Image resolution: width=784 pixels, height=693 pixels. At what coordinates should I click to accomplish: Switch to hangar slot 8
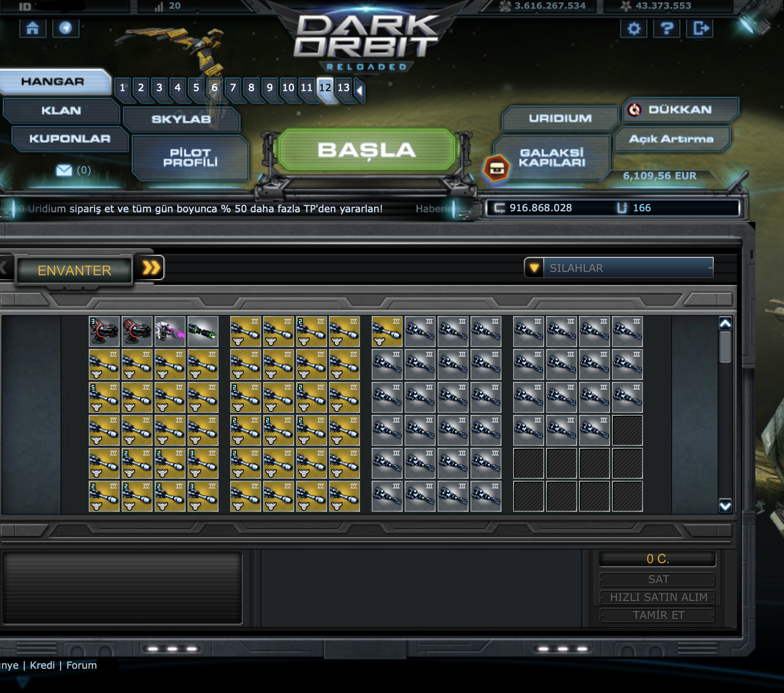(x=251, y=88)
